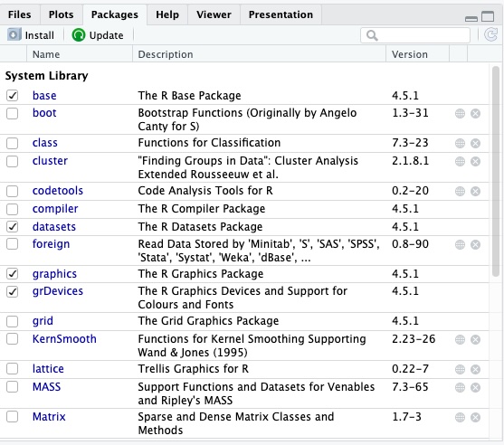Toggle the grDevices package checkbox
Image resolution: width=504 pixels, height=445 pixels.
(x=12, y=292)
